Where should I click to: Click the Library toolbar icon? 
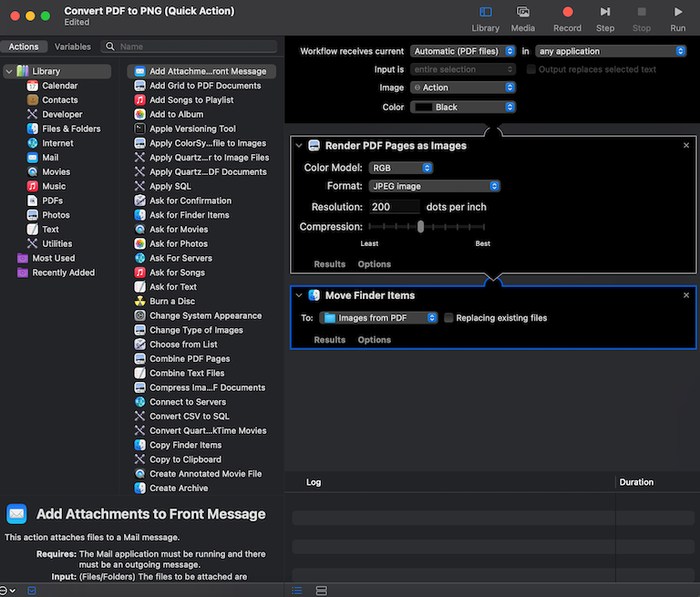coord(485,12)
